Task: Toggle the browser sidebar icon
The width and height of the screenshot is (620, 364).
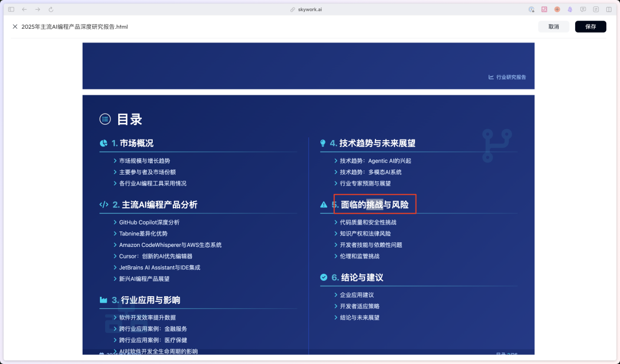Action: (x=11, y=10)
